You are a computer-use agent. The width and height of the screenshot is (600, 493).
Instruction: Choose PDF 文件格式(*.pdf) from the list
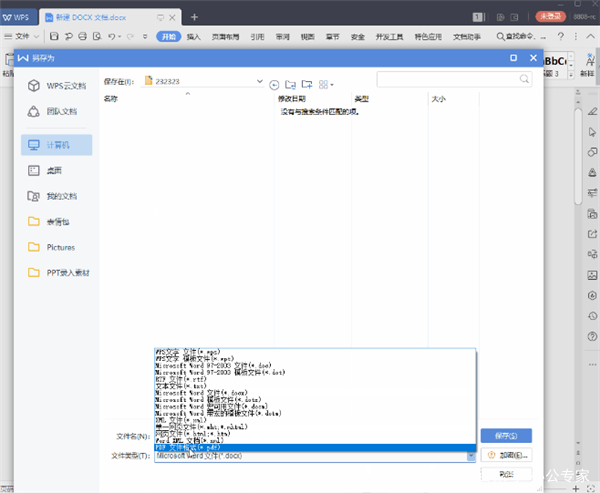(315, 447)
